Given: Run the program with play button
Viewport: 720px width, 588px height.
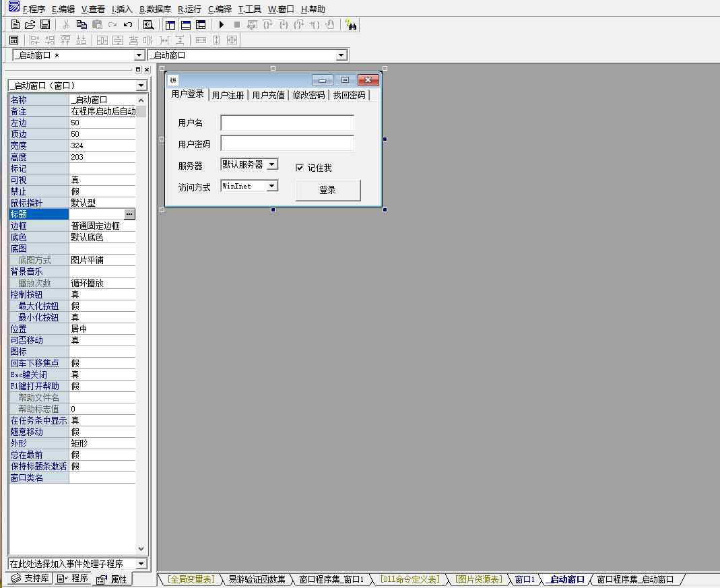Looking at the screenshot, I should [x=222, y=25].
